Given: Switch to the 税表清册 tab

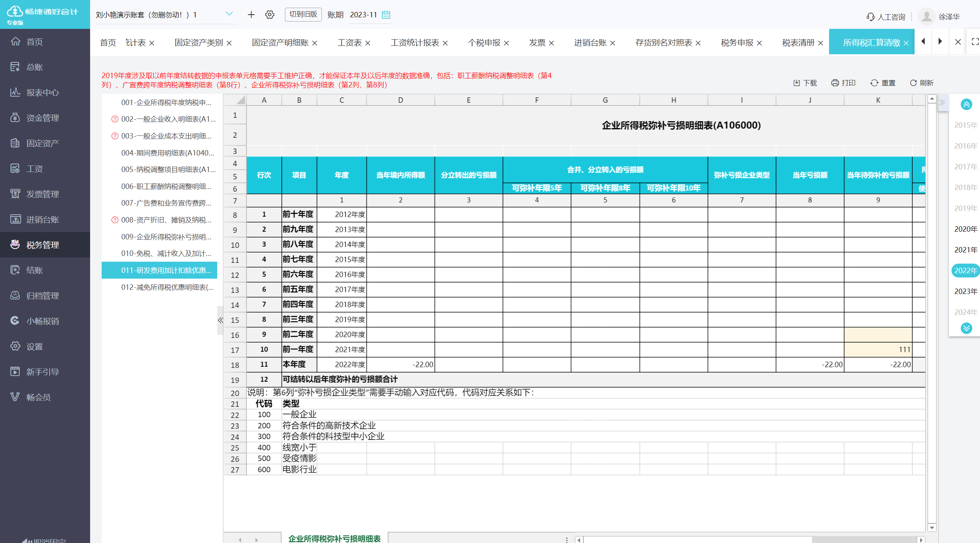Looking at the screenshot, I should click(797, 43).
